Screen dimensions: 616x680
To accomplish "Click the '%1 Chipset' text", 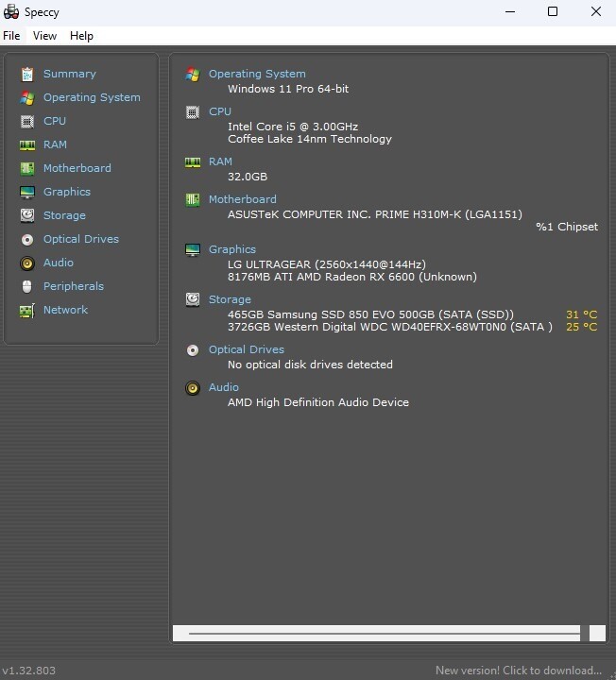I will [x=567, y=227].
